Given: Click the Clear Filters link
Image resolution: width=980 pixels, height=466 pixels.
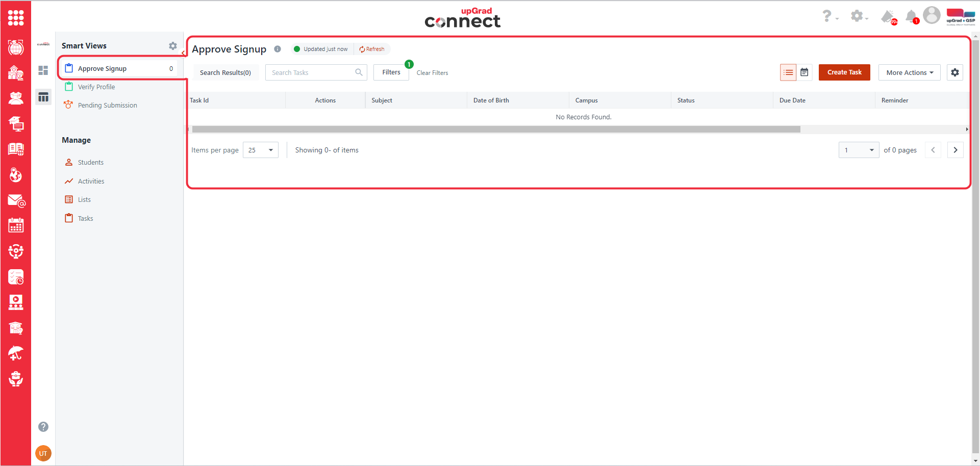Looking at the screenshot, I should (x=432, y=73).
